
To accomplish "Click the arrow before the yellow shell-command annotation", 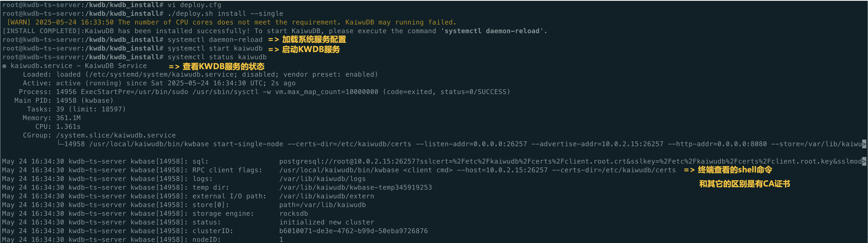I will [689, 170].
